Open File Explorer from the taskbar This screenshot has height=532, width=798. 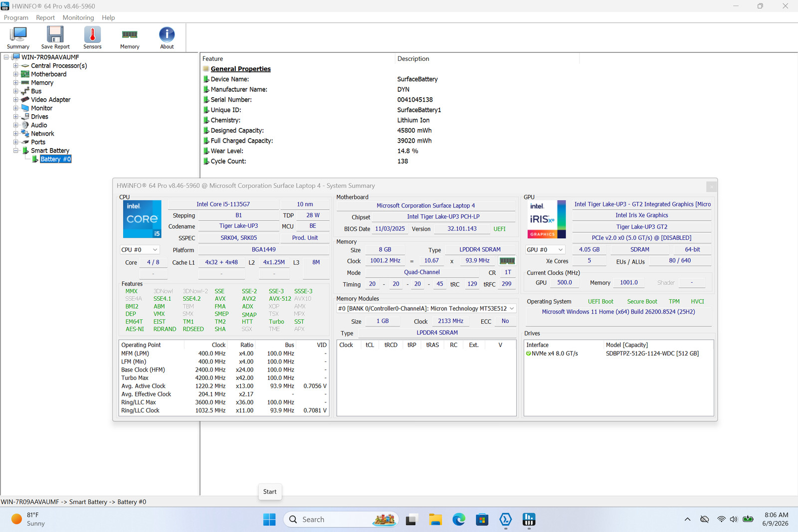(435, 520)
